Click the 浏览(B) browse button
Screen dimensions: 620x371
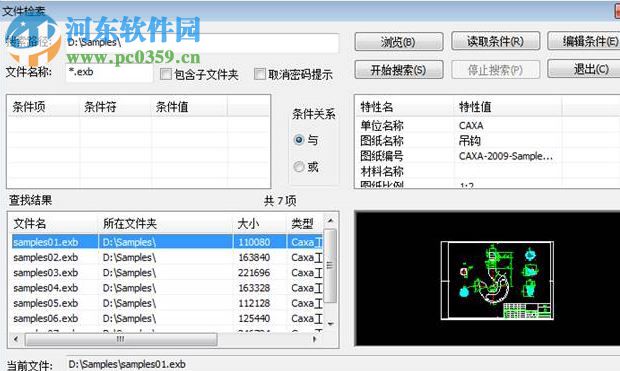click(x=399, y=42)
